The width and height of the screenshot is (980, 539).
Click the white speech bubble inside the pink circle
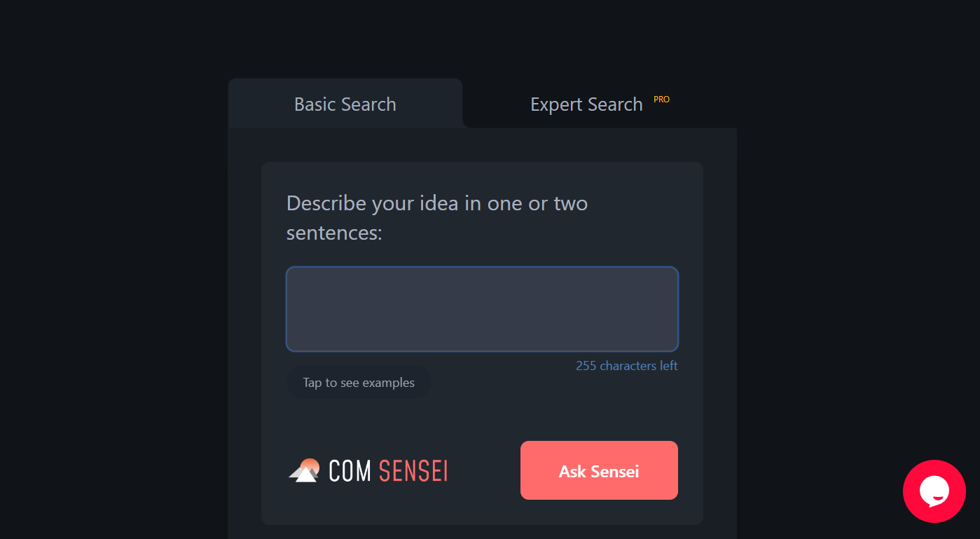pos(934,491)
